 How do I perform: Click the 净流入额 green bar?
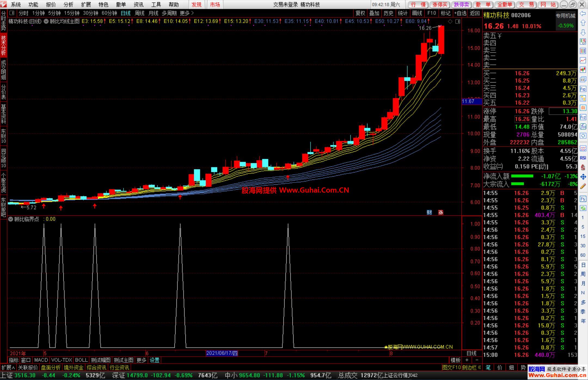[522, 176]
